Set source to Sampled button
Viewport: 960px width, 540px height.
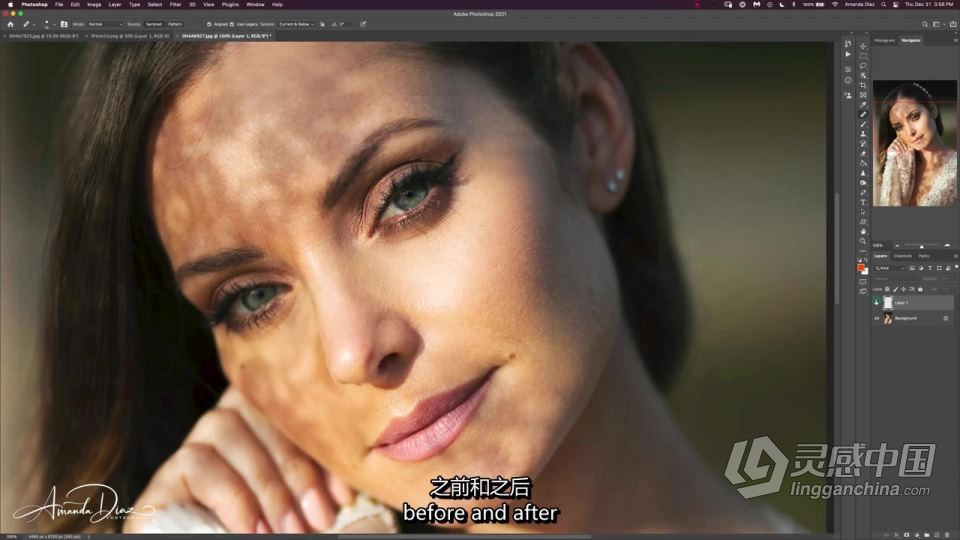point(154,24)
